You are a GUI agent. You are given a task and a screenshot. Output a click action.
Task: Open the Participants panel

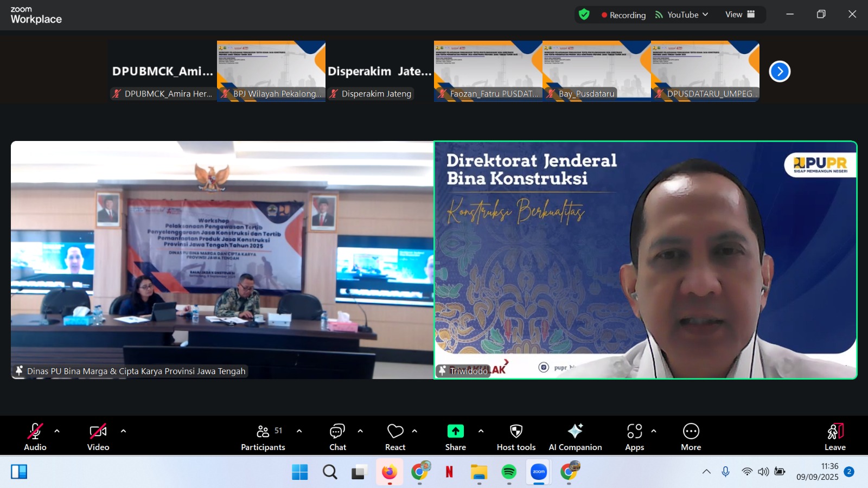coord(263,437)
